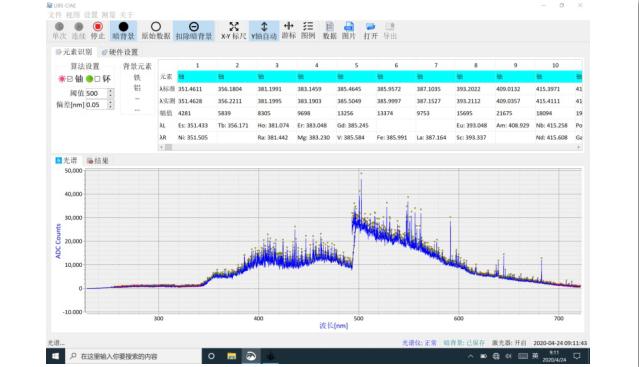Toggle the 钚 plutonium checkbox
Image resolution: width=639 pixels, height=367 pixels.
pyautogui.click(x=97, y=79)
